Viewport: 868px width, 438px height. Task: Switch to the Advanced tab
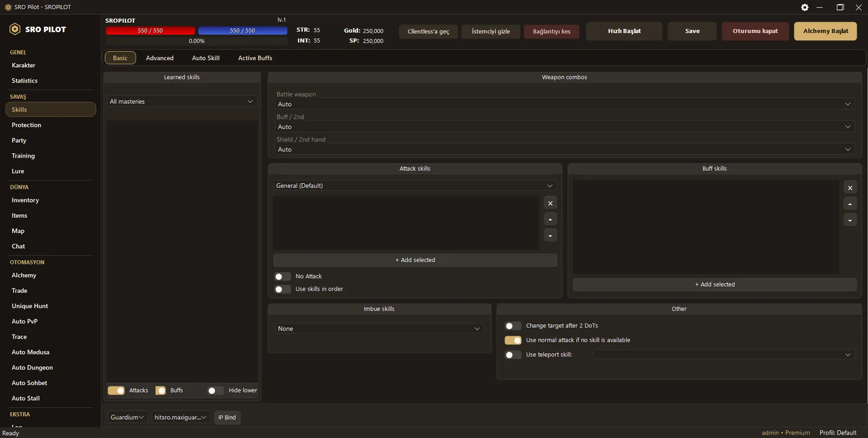coord(159,58)
